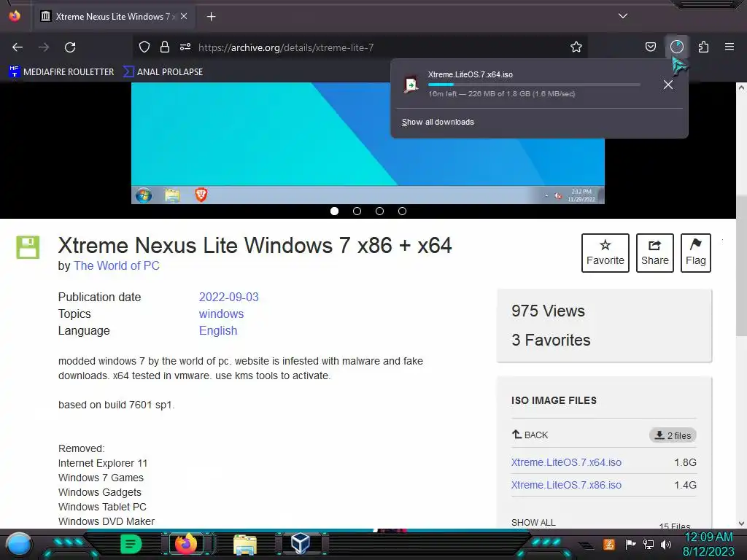Cancel the Xtreme.LiteOS.7.x64.iso download
747x560 pixels.
668,85
